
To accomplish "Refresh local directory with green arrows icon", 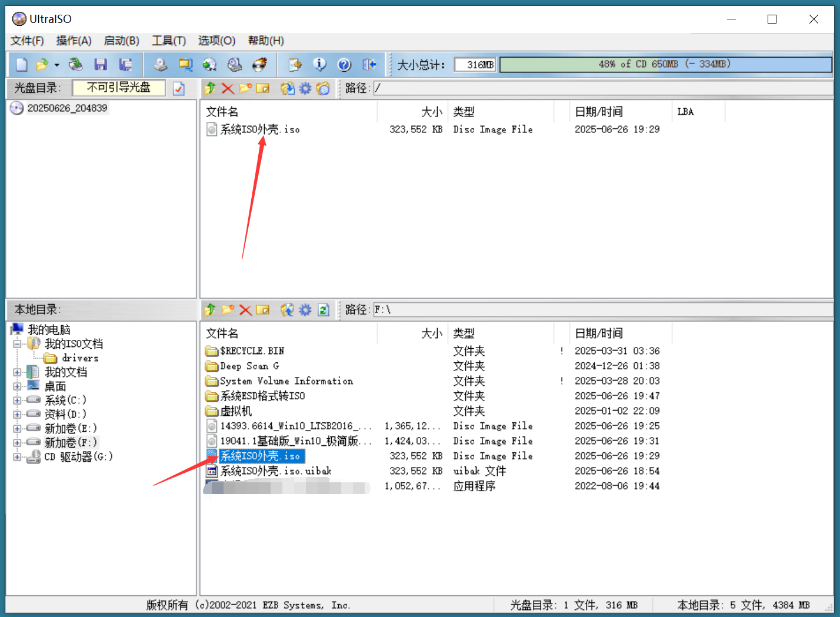I will [x=323, y=310].
